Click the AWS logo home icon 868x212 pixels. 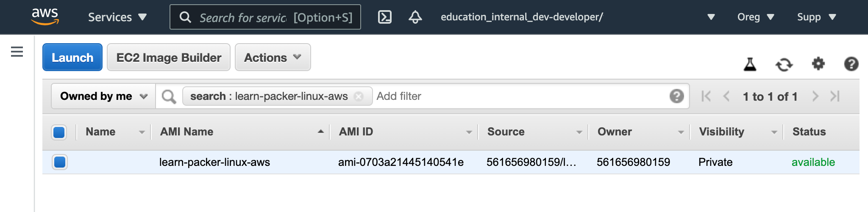(45, 17)
